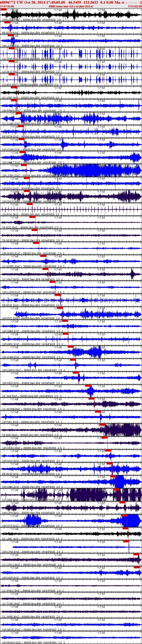Select the CN PGC BHZ station label
This screenshot has height=644, width=142.
[32, 215]
